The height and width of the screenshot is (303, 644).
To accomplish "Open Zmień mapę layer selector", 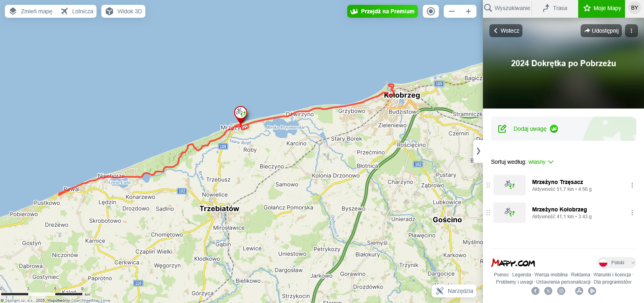I will 31,11.
